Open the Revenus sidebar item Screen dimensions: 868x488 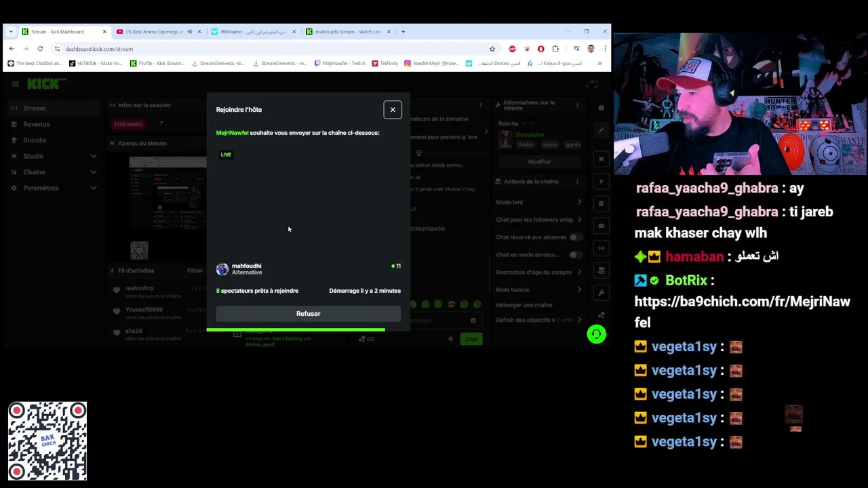[x=54, y=124]
